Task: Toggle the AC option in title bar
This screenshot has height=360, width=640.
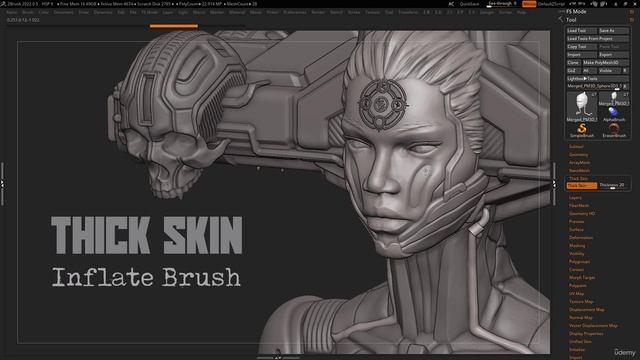Action: pos(451,4)
